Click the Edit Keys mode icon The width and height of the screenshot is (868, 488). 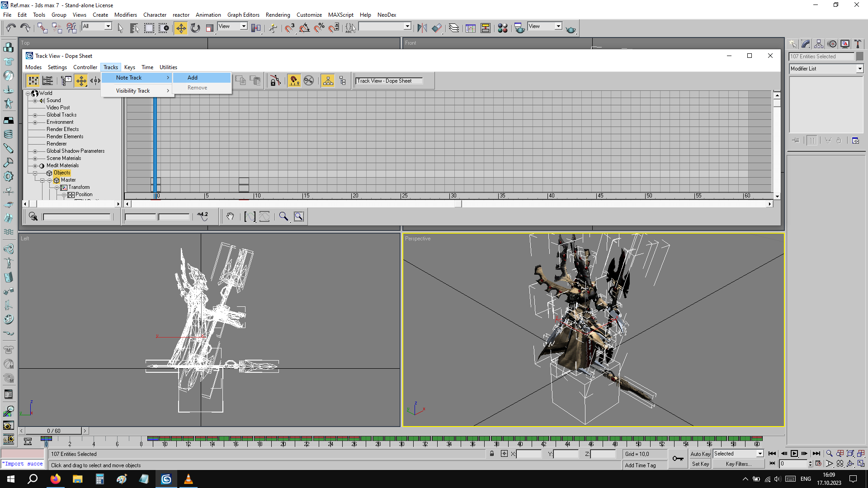33,81
